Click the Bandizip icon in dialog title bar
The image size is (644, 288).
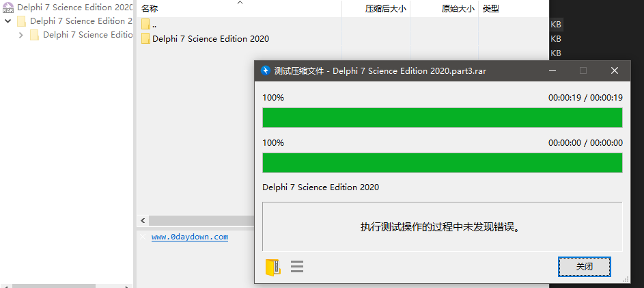click(x=266, y=70)
